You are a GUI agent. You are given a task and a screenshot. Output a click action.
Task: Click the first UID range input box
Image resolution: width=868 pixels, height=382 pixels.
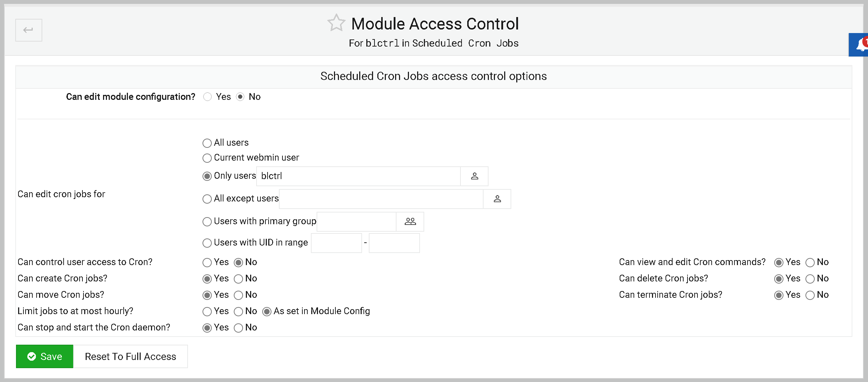pyautogui.click(x=336, y=243)
